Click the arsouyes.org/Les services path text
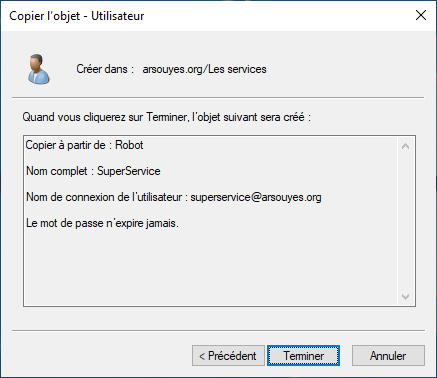 coord(204,69)
